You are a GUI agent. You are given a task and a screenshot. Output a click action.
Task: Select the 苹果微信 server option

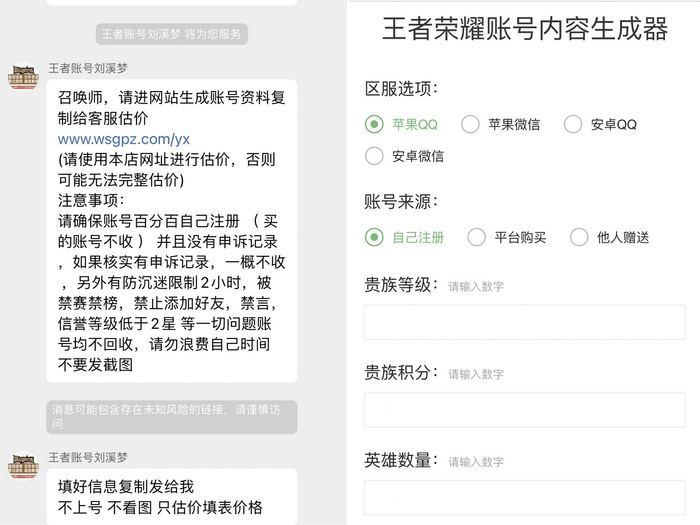pyautogui.click(x=470, y=124)
